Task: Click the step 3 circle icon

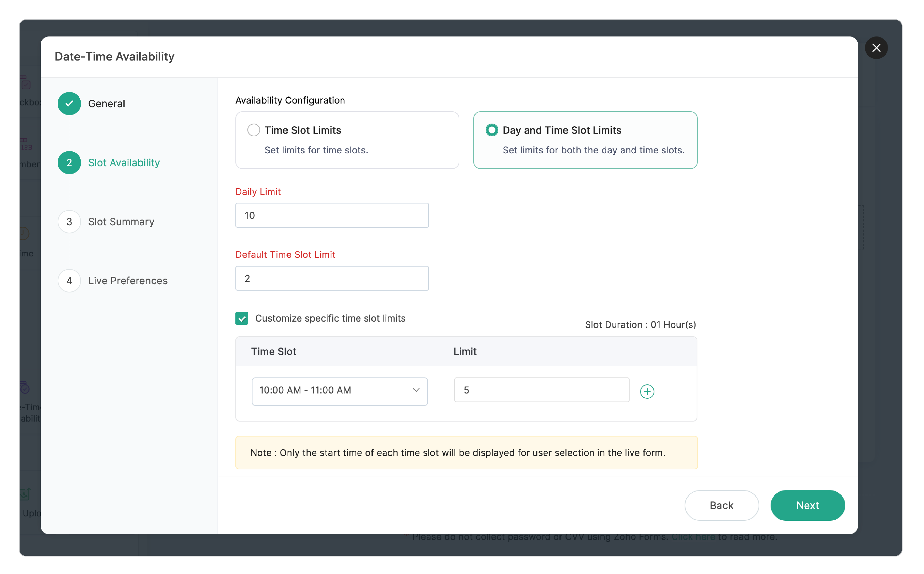Action: pyautogui.click(x=69, y=222)
